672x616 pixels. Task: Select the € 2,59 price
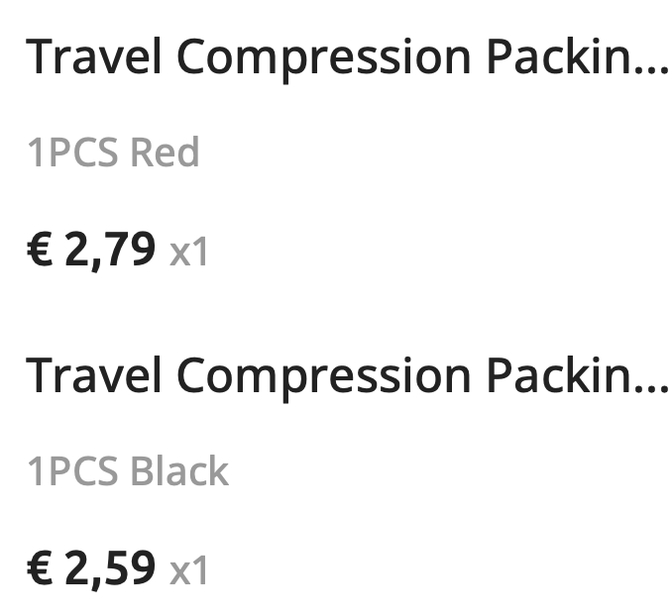tap(91, 568)
